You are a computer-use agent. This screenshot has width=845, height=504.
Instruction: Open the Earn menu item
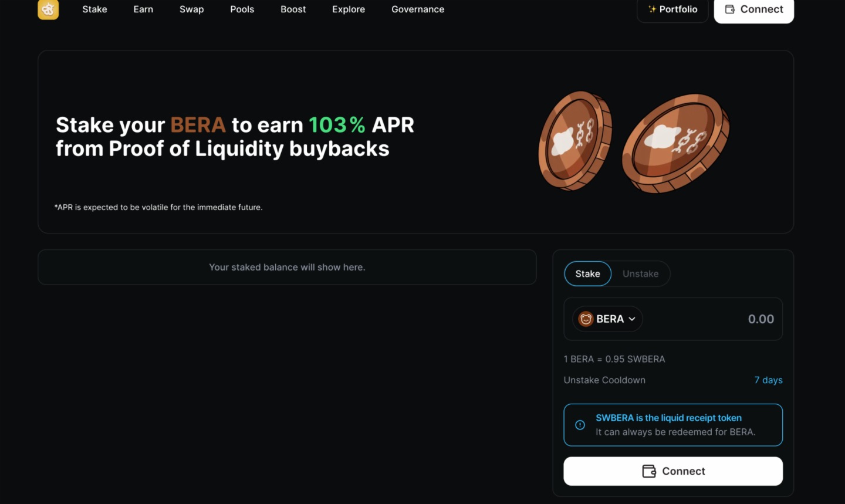tap(143, 9)
